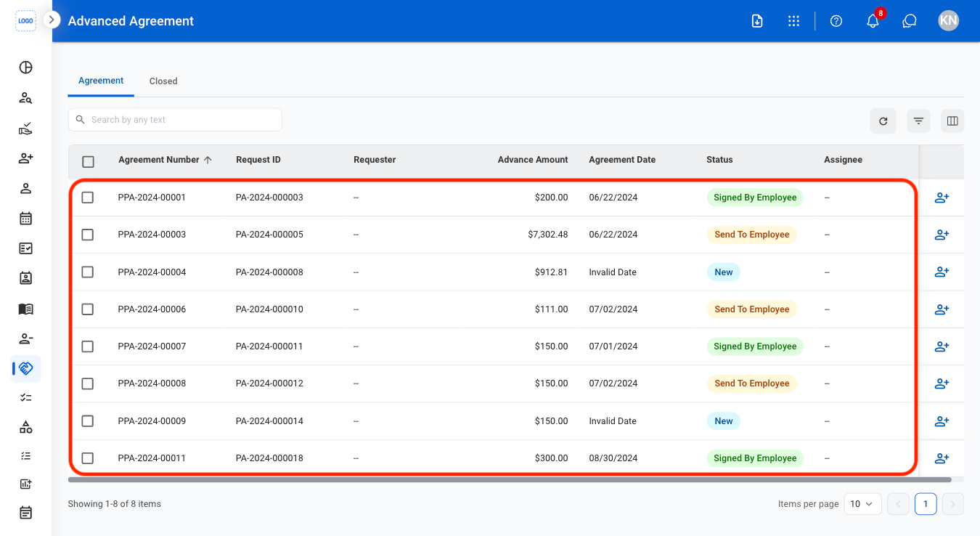Open the add chart sidebar icon
The height and width of the screenshot is (536, 980).
pyautogui.click(x=25, y=484)
